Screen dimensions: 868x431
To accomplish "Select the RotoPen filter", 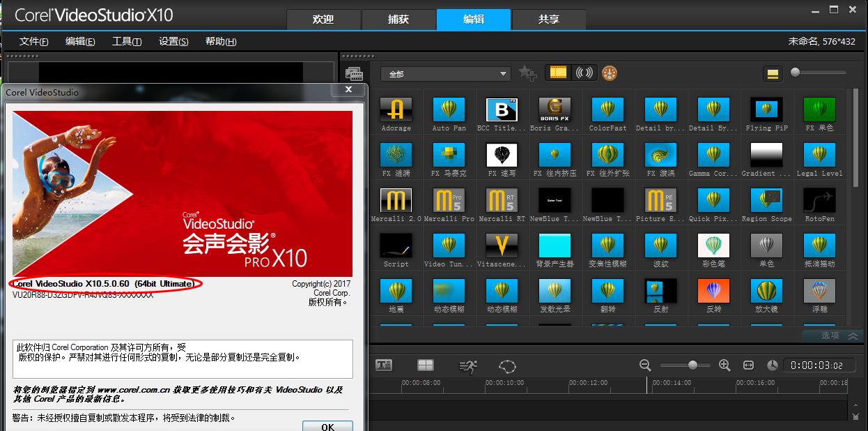I will pyautogui.click(x=819, y=200).
